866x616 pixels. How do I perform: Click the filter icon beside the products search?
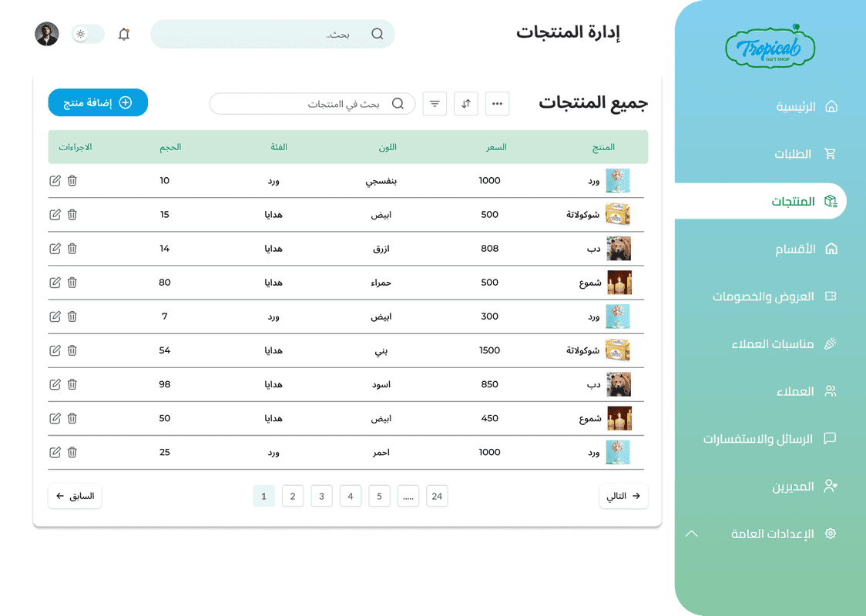(x=435, y=103)
